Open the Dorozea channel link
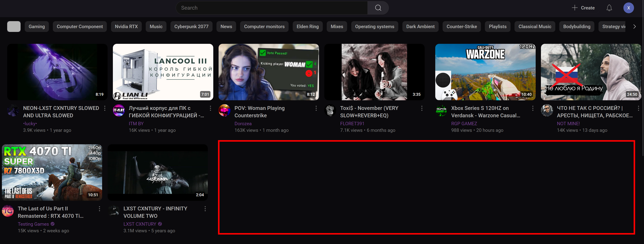This screenshot has height=244, width=644. pyautogui.click(x=243, y=123)
